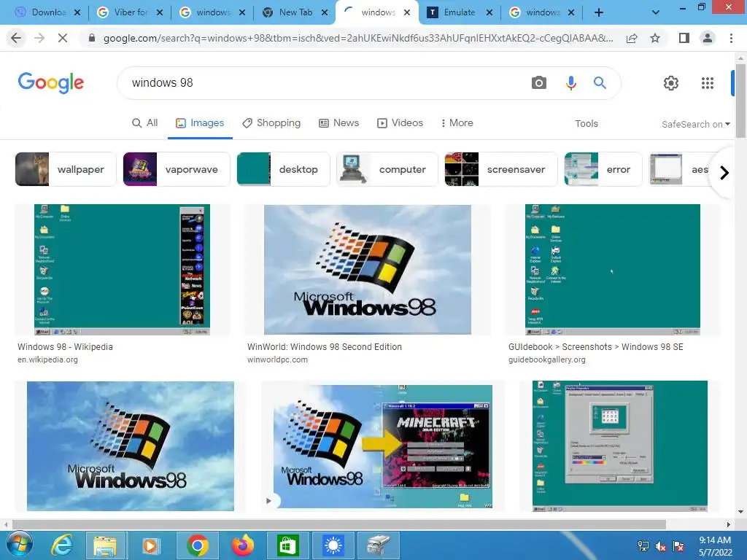Switch to the Viber for tab
747x560 pixels.
click(x=131, y=12)
